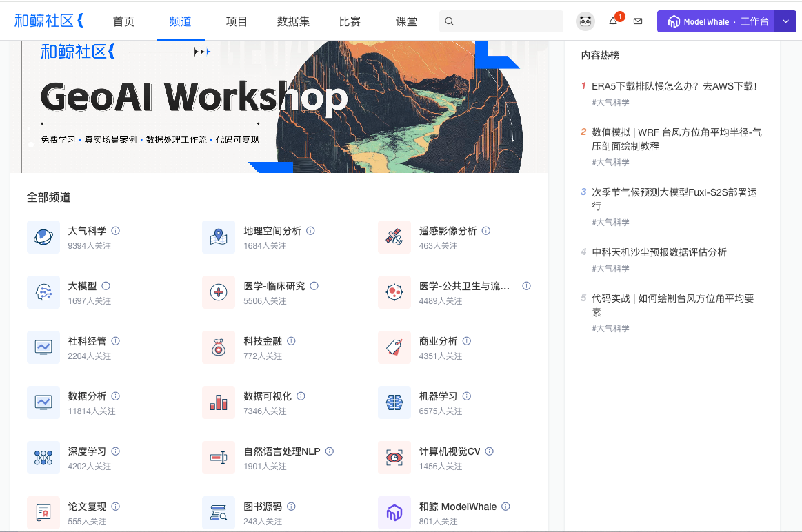Show info for 地理空间分析 channel
The image size is (802, 532).
click(x=310, y=230)
